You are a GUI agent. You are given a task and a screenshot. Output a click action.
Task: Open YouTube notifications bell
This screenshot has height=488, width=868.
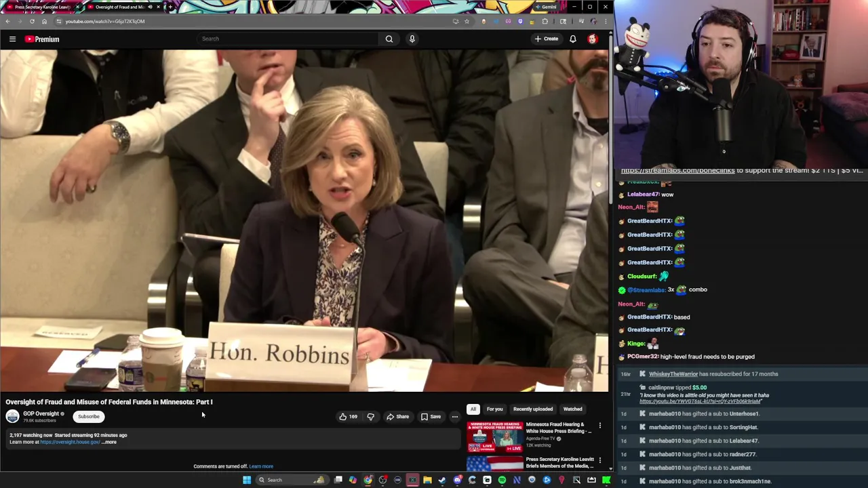click(573, 39)
